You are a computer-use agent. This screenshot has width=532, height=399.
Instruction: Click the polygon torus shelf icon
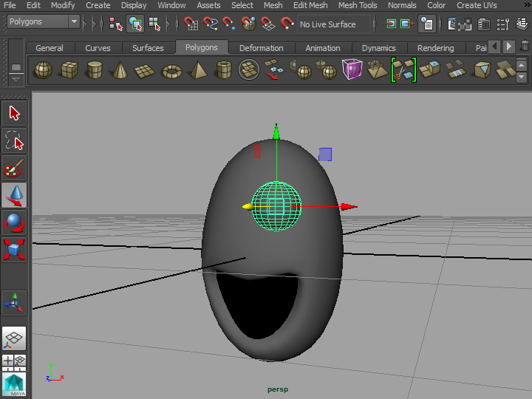tap(171, 71)
